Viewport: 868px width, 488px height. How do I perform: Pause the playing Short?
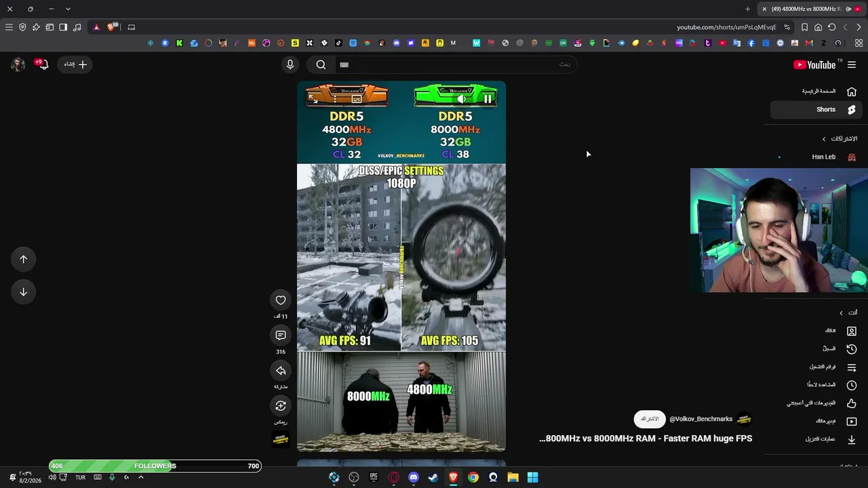tap(488, 99)
